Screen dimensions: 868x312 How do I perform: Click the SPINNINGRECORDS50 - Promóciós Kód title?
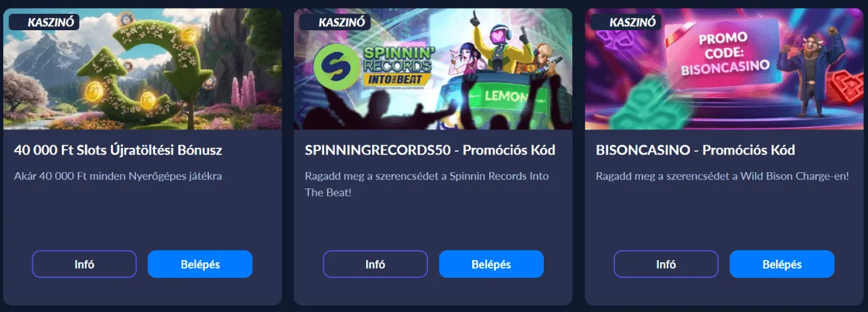pos(430,150)
